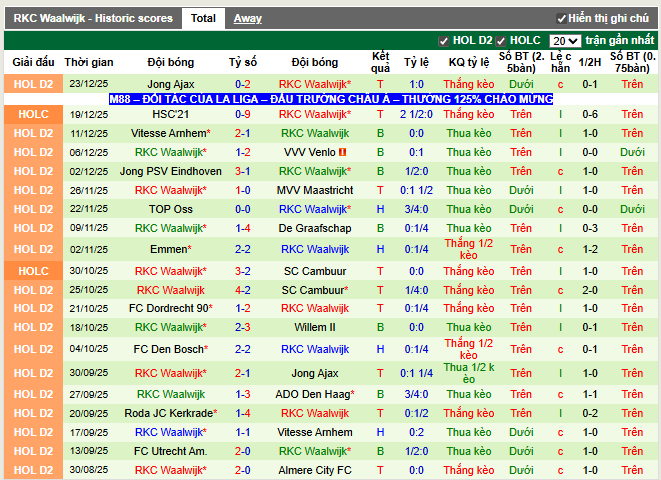Click the 0-6 half-time score

pos(590,114)
